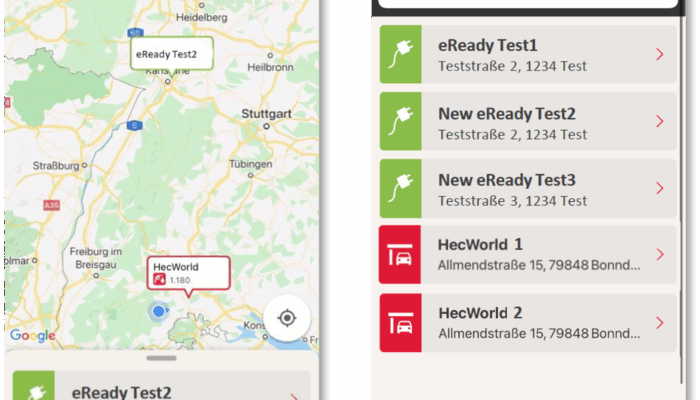The image size is (700, 400).
Task: Click the Google logo on the map
Action: pyautogui.click(x=32, y=336)
